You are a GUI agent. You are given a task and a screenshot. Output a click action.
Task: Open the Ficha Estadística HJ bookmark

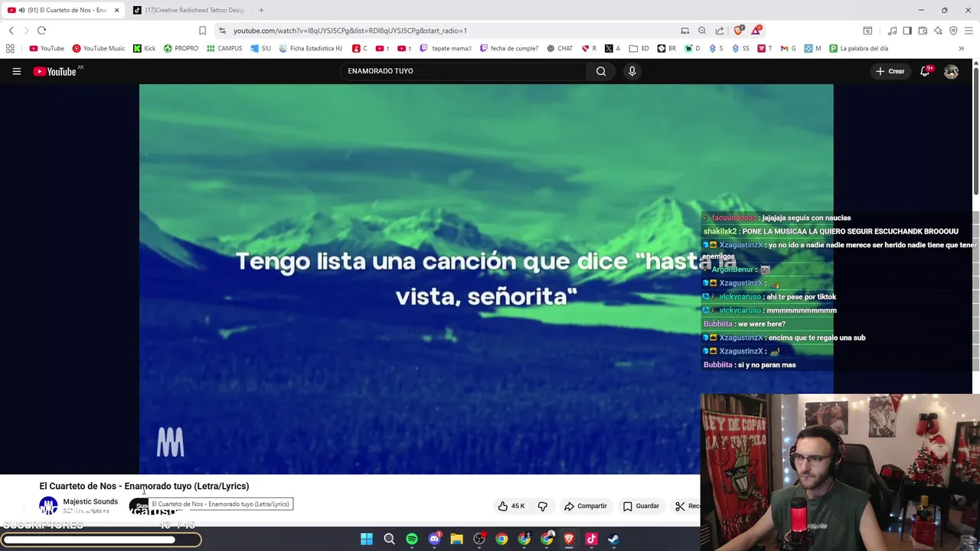tap(310, 48)
